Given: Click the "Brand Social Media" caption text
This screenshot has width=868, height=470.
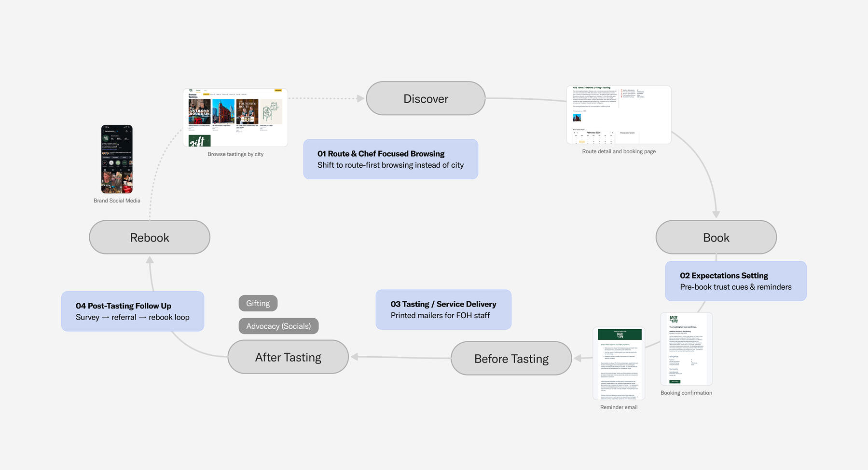Looking at the screenshot, I should (x=117, y=201).
